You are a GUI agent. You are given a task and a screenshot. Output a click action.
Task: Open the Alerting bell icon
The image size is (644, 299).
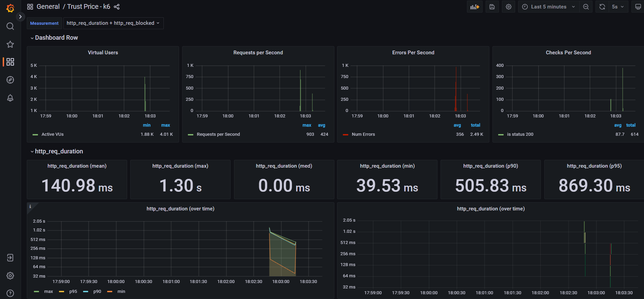coord(10,98)
